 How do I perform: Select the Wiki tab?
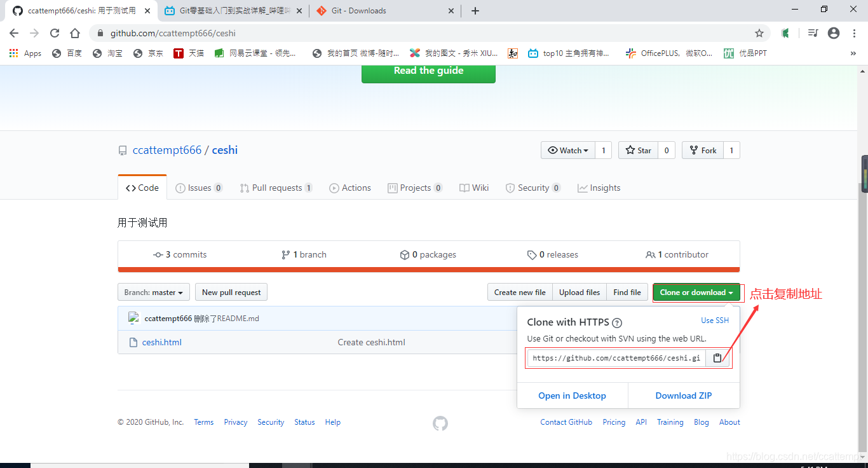click(474, 188)
